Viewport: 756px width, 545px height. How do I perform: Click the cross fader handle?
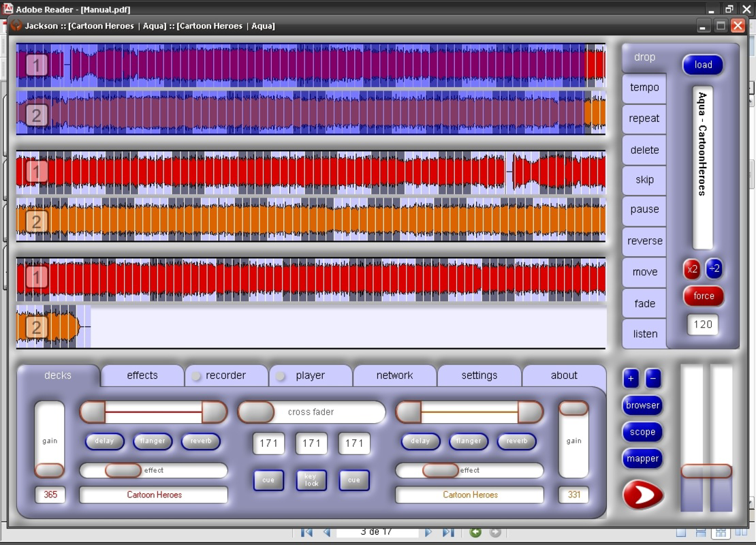coord(257,412)
